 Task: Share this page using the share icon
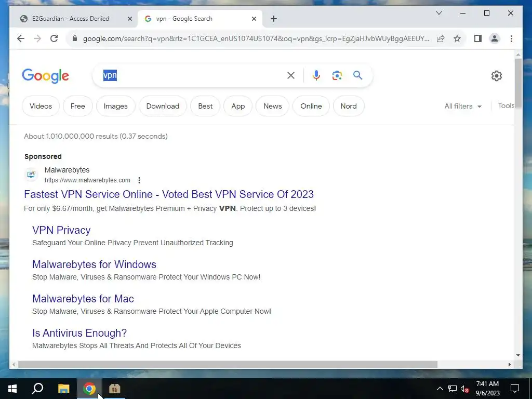[441, 38]
